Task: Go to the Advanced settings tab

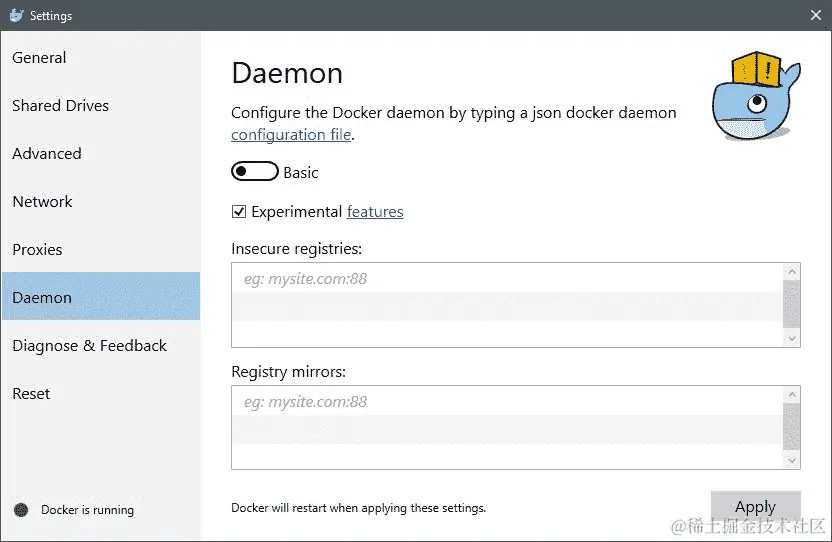Action: [47, 154]
